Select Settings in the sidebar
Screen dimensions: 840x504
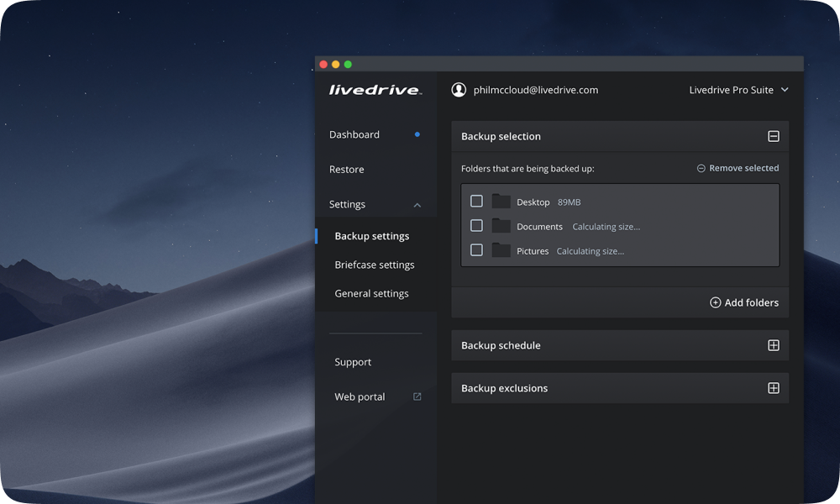click(347, 204)
